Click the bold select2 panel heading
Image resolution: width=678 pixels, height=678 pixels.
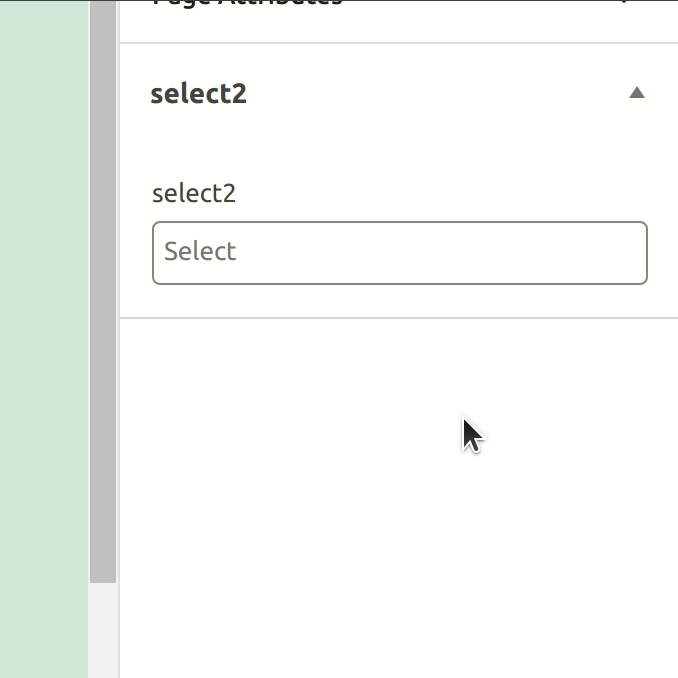click(x=198, y=94)
